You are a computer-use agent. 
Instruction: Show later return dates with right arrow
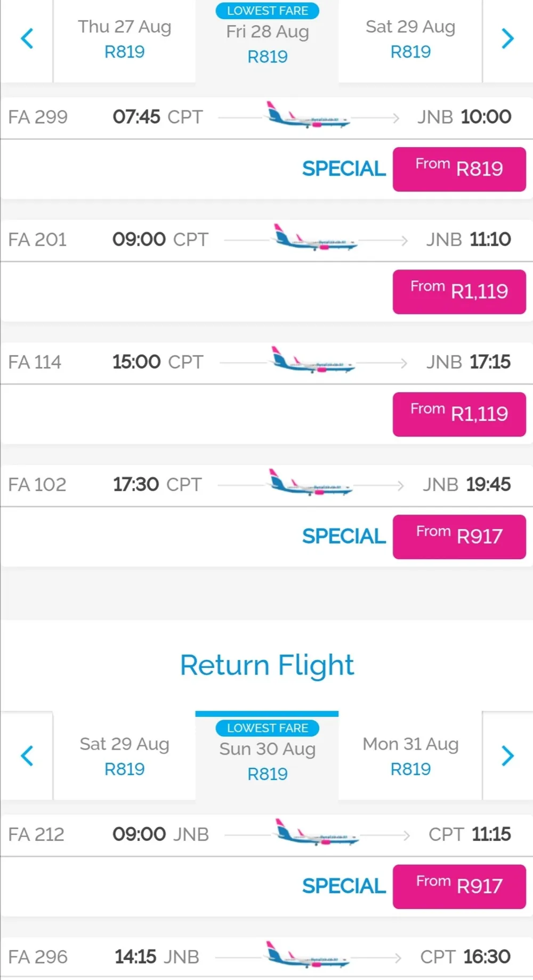click(507, 755)
